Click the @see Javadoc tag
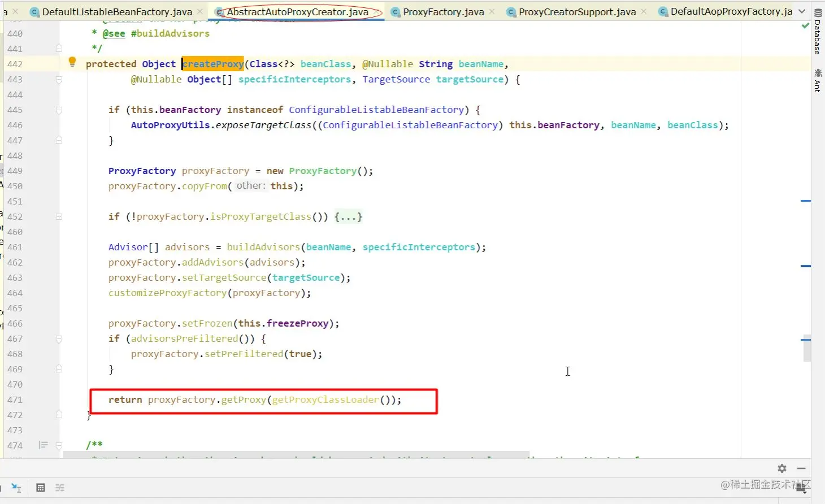The width and height of the screenshot is (825, 504). (x=114, y=34)
